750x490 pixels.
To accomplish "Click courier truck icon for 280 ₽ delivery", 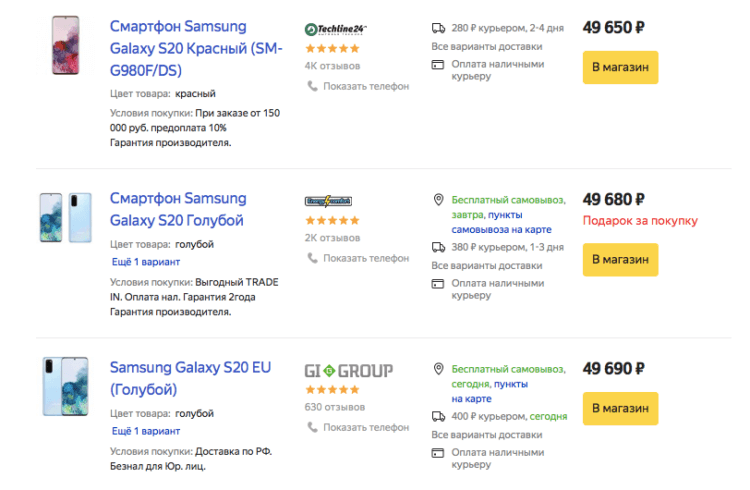I will click(438, 28).
